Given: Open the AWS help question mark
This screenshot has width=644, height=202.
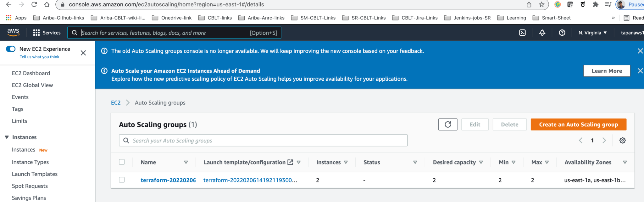Looking at the screenshot, I should coord(562,33).
